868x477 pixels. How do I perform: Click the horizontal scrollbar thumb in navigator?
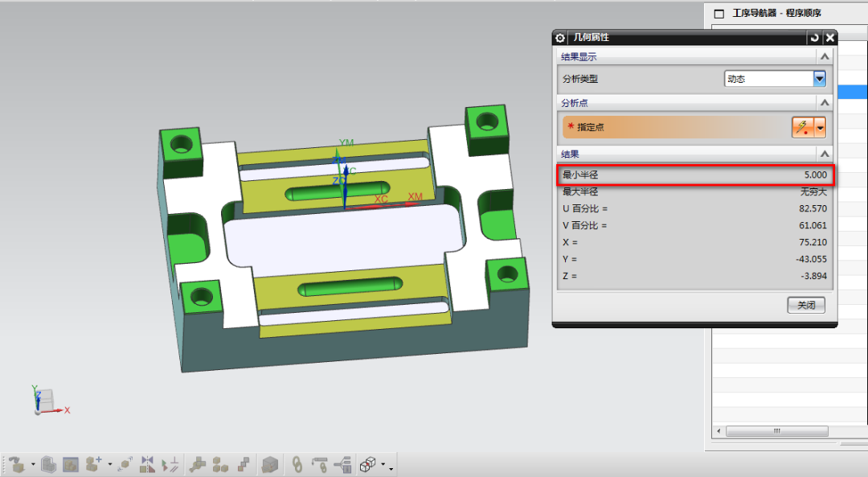776,431
